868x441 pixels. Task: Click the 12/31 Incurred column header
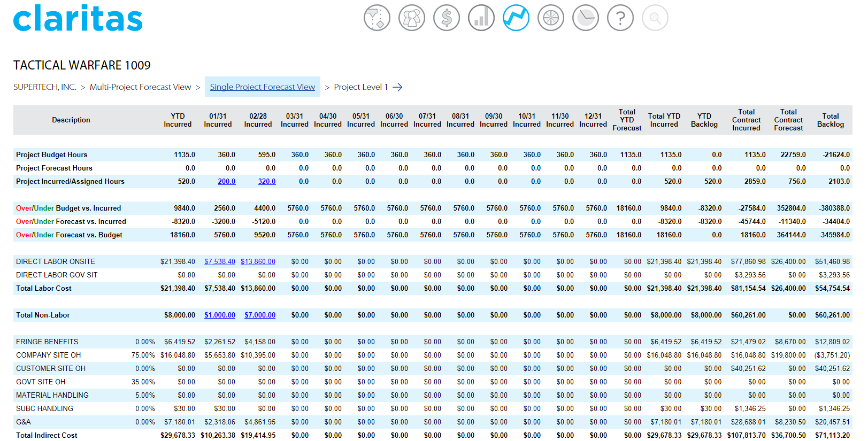tap(593, 120)
